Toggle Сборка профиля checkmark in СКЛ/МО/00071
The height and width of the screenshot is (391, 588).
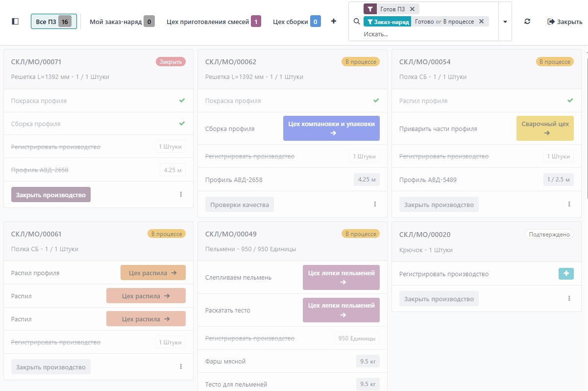(x=182, y=124)
